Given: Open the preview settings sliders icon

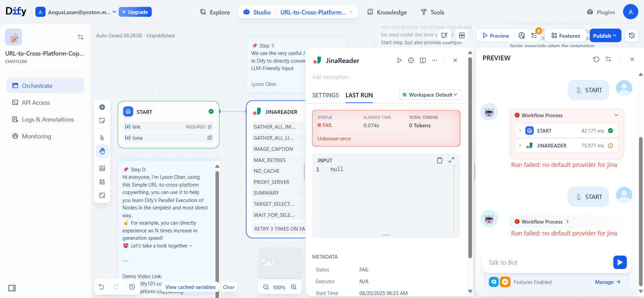Looking at the screenshot, I should (x=608, y=59).
